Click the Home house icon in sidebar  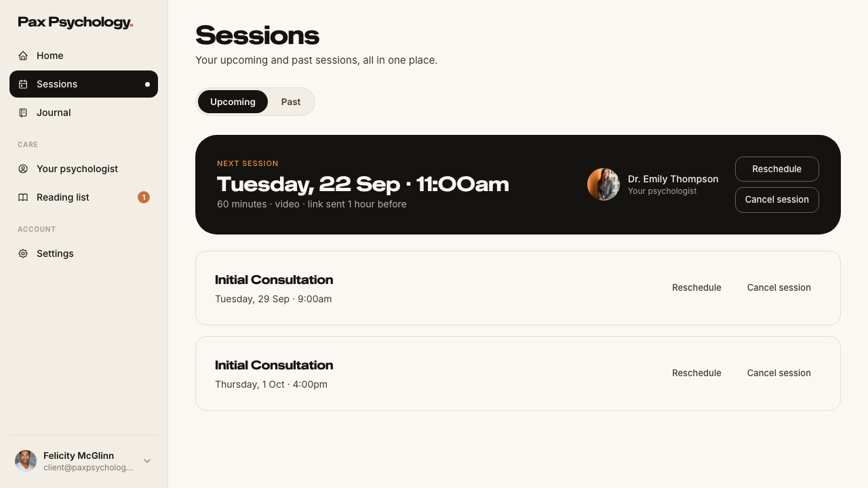[x=23, y=56]
